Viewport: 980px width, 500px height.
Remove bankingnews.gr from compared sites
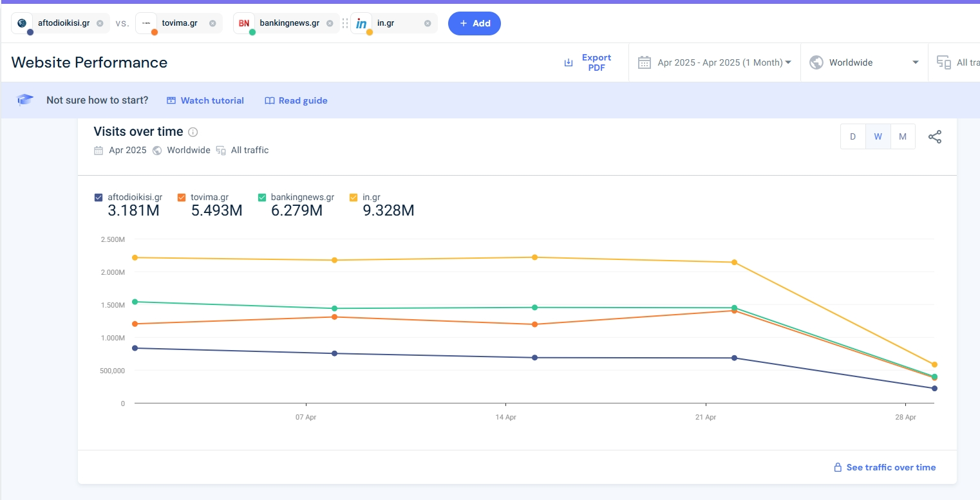tap(330, 23)
